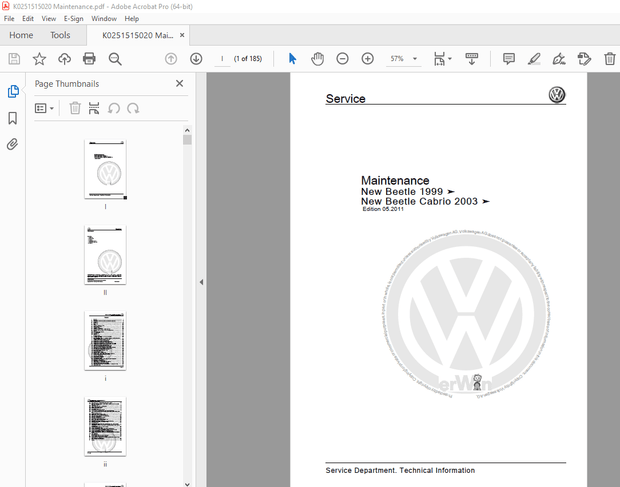Screen dimensions: 620x487
Task: Select page II thumbnail
Action: (105, 255)
